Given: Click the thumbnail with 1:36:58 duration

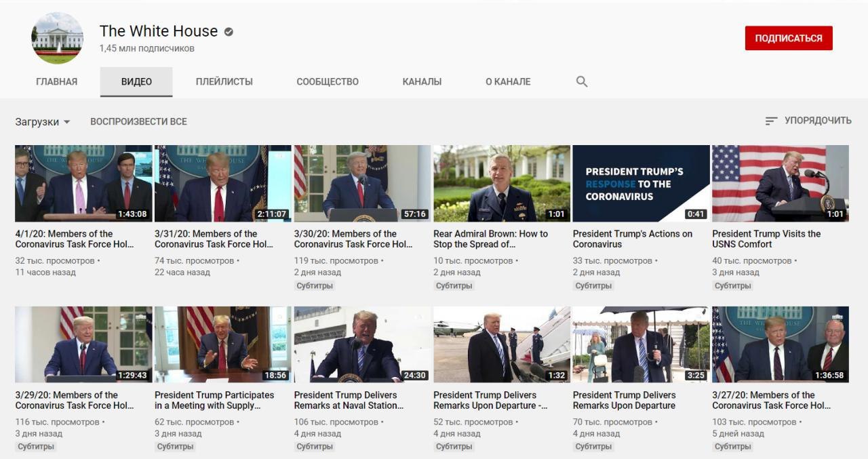Looking at the screenshot, I should 781,344.
